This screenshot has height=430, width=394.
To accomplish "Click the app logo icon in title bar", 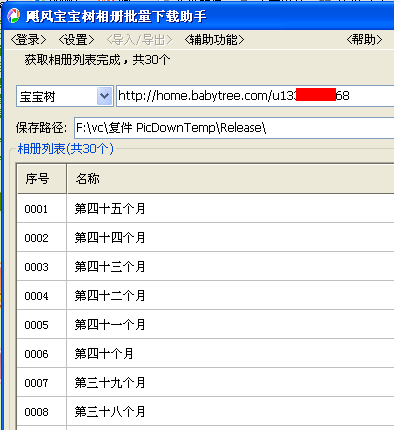I will coord(14,16).
